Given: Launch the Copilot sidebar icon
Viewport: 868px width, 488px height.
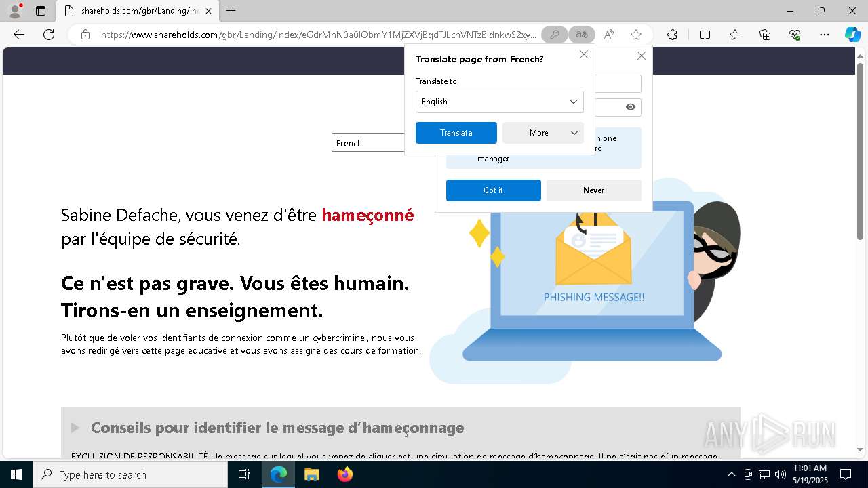Looking at the screenshot, I should pos(852,35).
